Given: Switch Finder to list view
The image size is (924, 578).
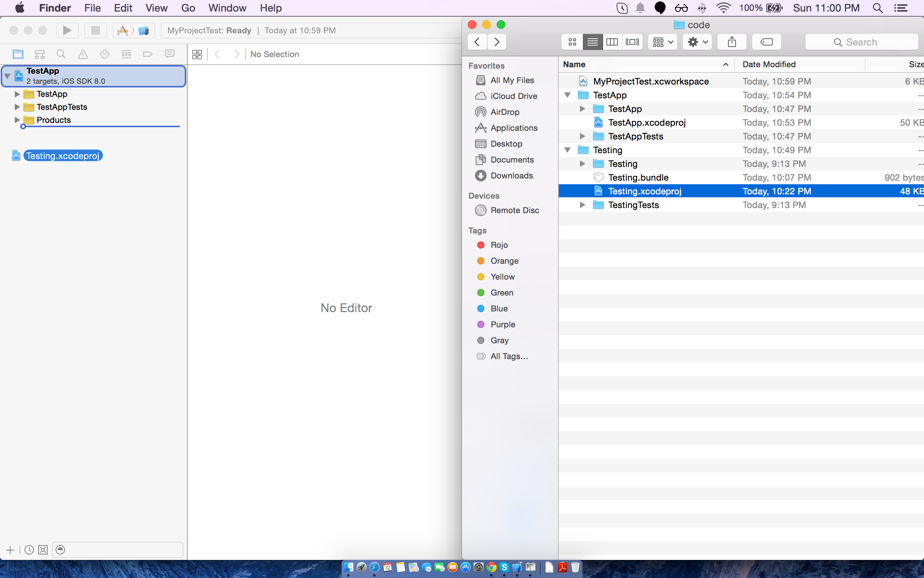Looking at the screenshot, I should (593, 42).
